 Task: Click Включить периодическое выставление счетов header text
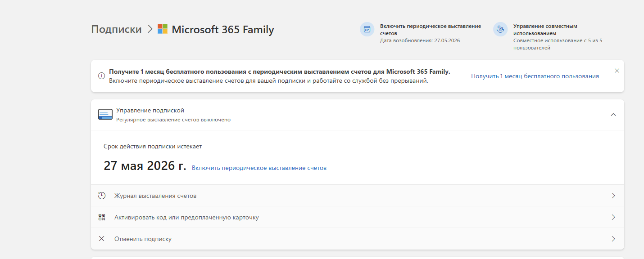(430, 30)
